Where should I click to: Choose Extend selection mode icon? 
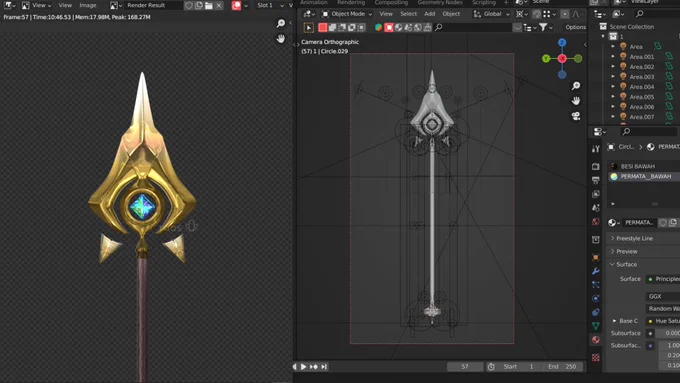click(332, 27)
